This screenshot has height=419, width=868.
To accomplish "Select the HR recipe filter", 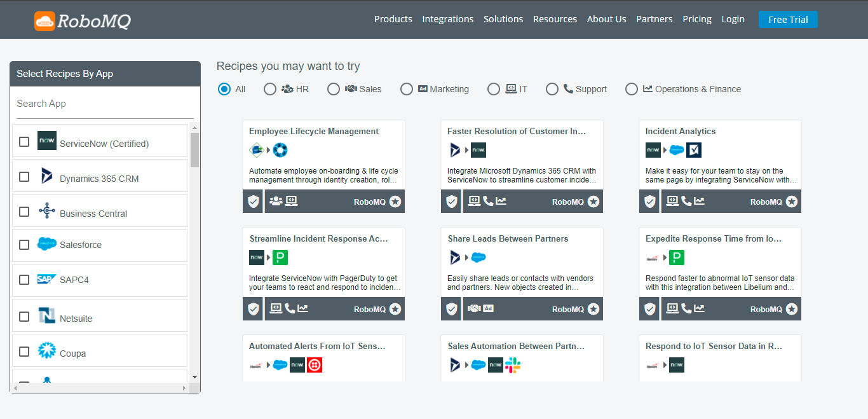I will pyautogui.click(x=270, y=89).
